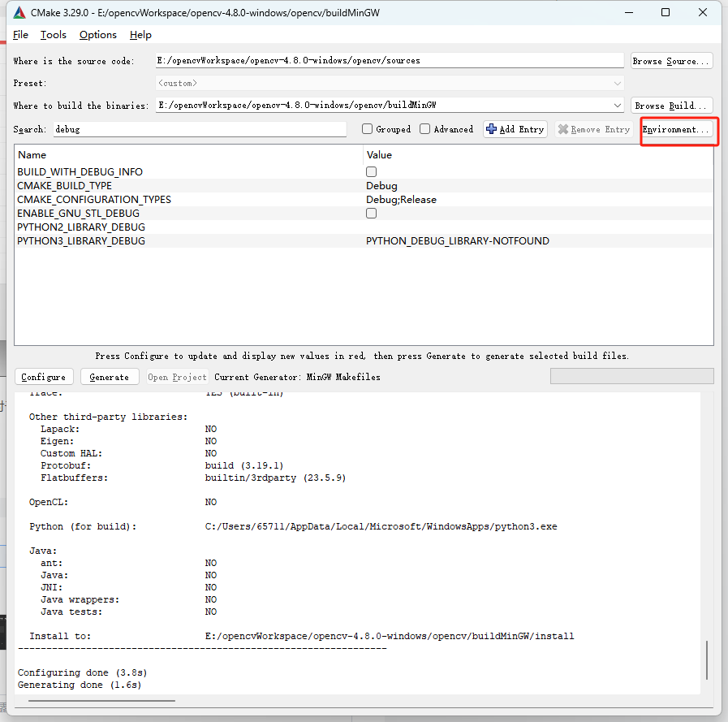Enable the Advanced checkbox
This screenshot has width=728, height=722.
tap(424, 129)
